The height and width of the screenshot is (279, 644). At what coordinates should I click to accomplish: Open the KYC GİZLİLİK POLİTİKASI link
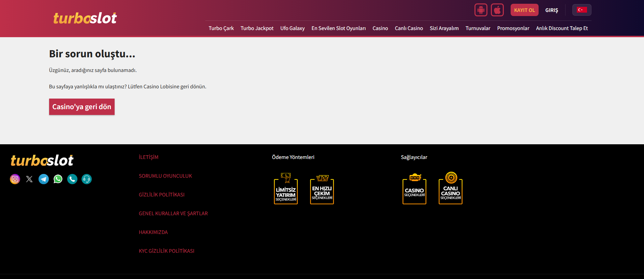[167, 251]
